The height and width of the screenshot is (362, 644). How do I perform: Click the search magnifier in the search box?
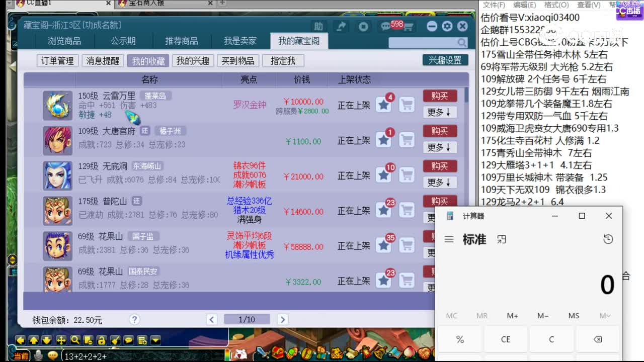463,42
